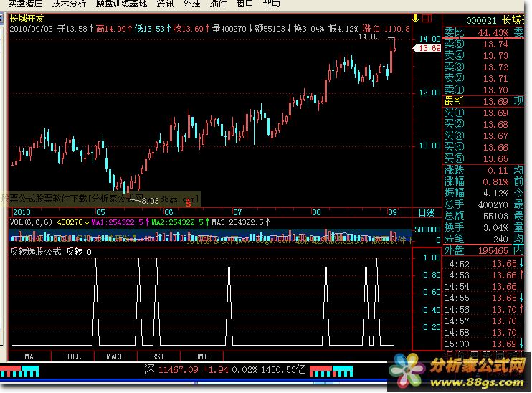Click the left red-cyan market breadth indicator
The height and width of the screenshot is (393, 532).
[19, 371]
